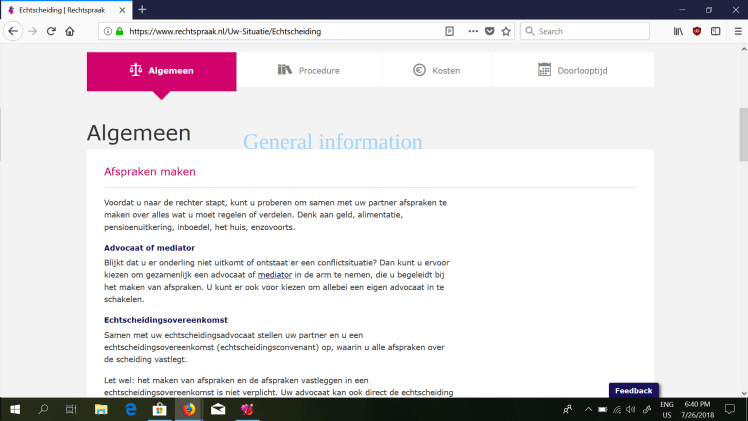Screen dimensions: 748x421
Task: Open the Firefox hamburger menu
Action: click(735, 31)
